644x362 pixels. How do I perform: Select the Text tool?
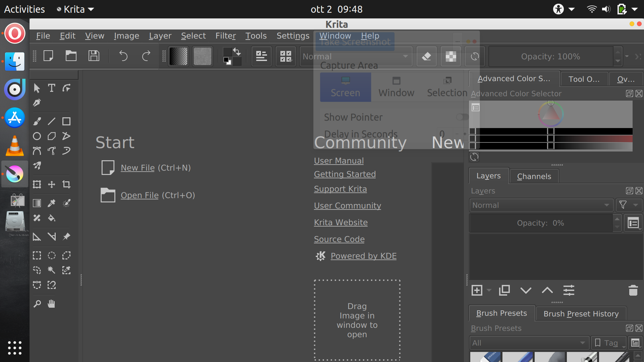point(51,88)
